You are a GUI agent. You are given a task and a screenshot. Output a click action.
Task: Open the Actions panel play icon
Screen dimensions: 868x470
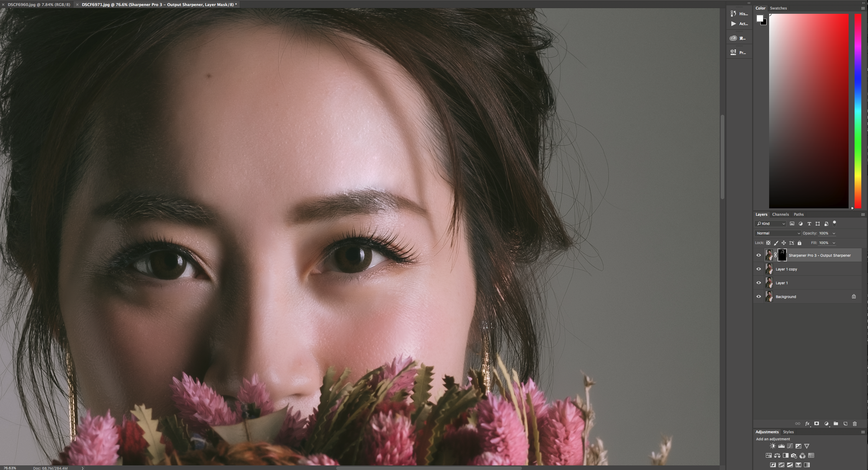coord(733,24)
